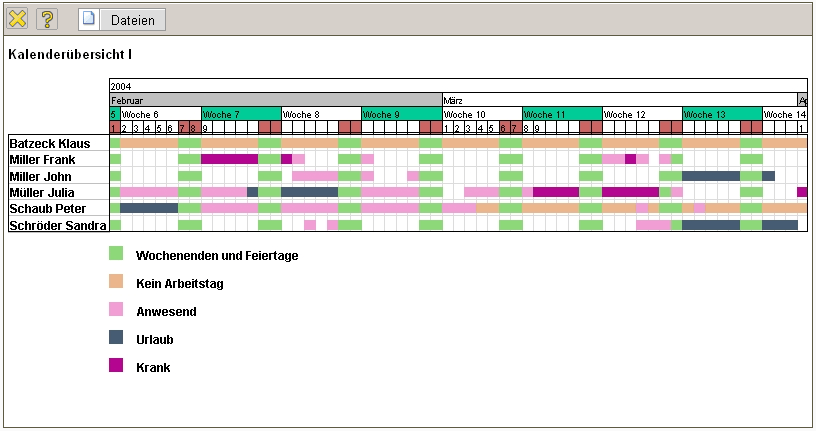Select Woche 7 header in calendar
Screen dimensions: 816x431
pos(241,114)
